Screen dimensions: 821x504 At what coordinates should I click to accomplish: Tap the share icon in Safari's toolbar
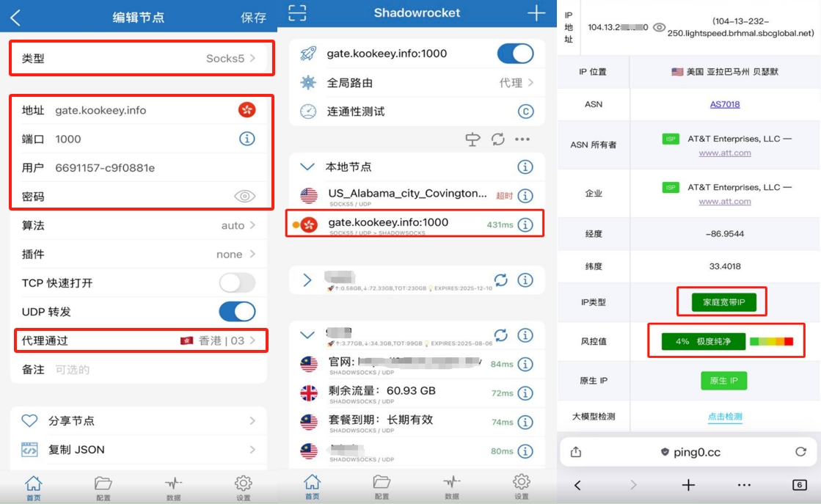point(576,453)
